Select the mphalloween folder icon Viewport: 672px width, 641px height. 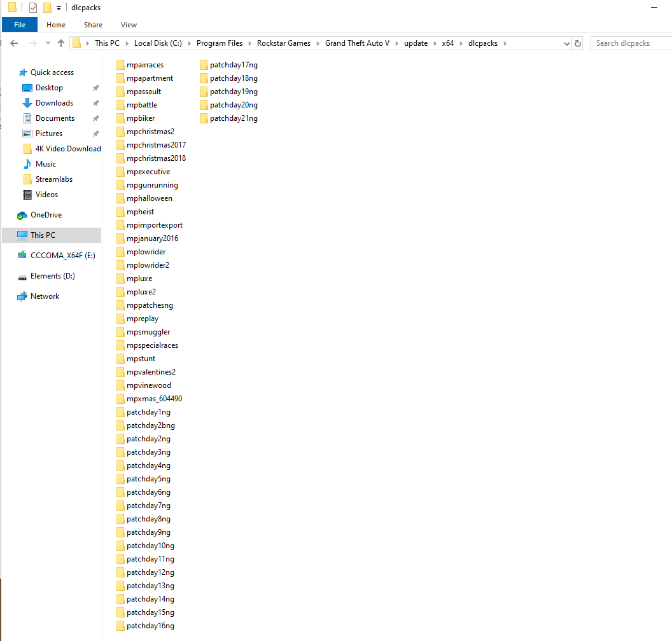click(120, 198)
